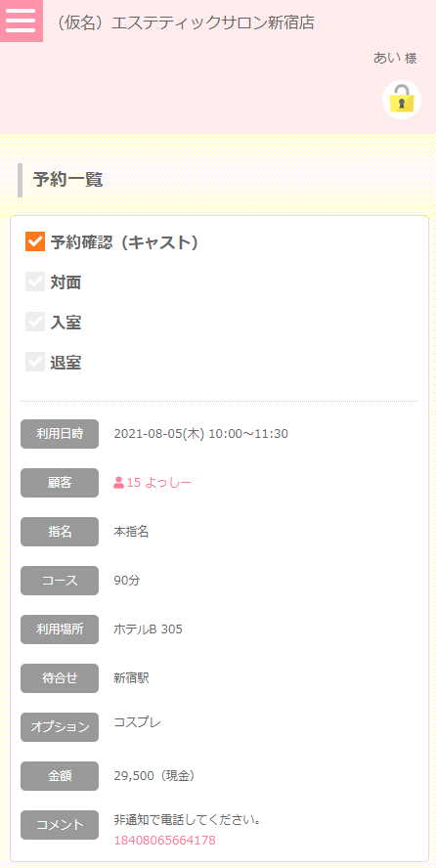Click the customer person icon

pyautogui.click(x=118, y=483)
